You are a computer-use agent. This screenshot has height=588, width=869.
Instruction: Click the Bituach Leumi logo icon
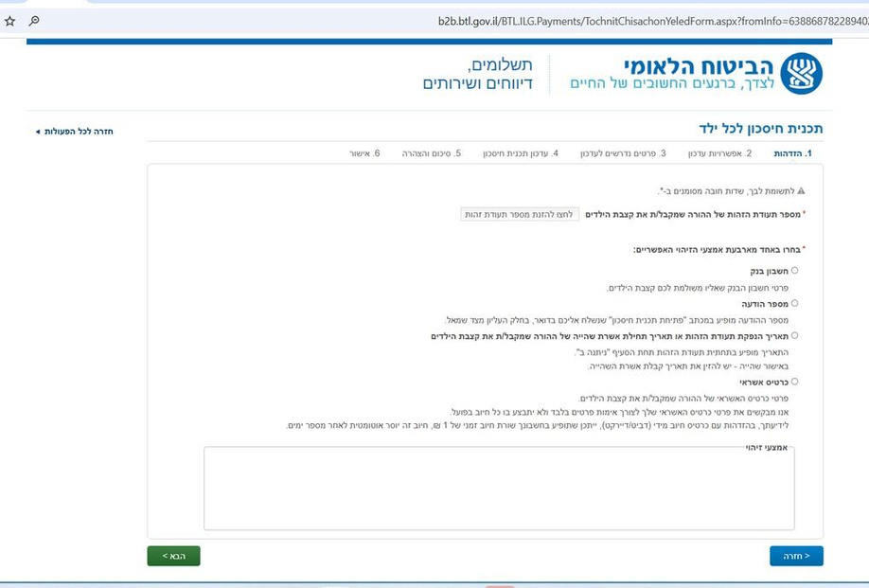(x=802, y=73)
